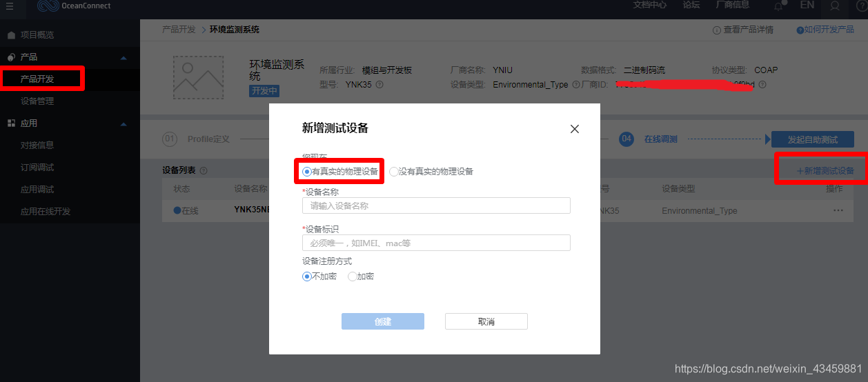
Task: Select 订阅调试 in sidebar
Action: (x=37, y=168)
